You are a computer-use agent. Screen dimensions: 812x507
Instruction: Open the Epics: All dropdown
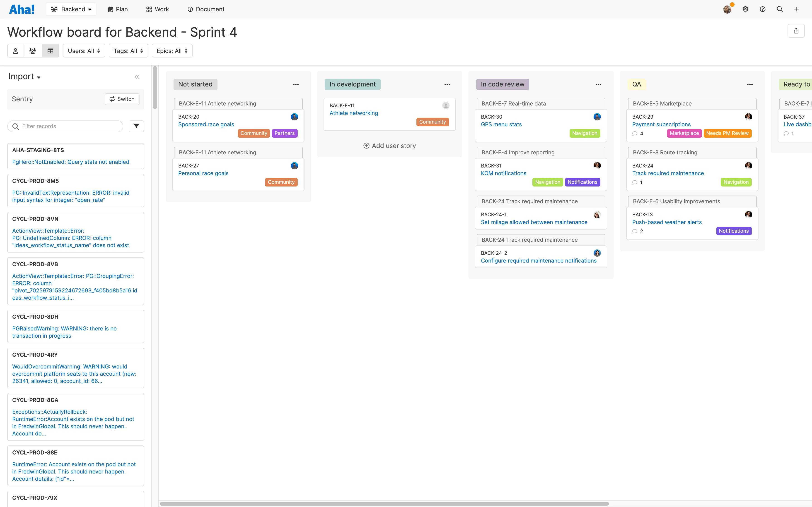click(172, 51)
